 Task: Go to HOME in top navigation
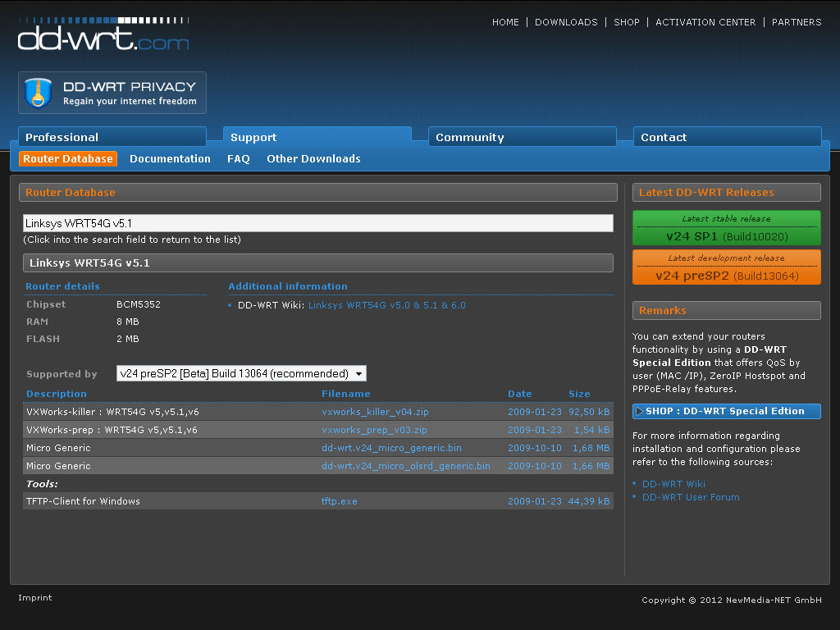tap(505, 22)
